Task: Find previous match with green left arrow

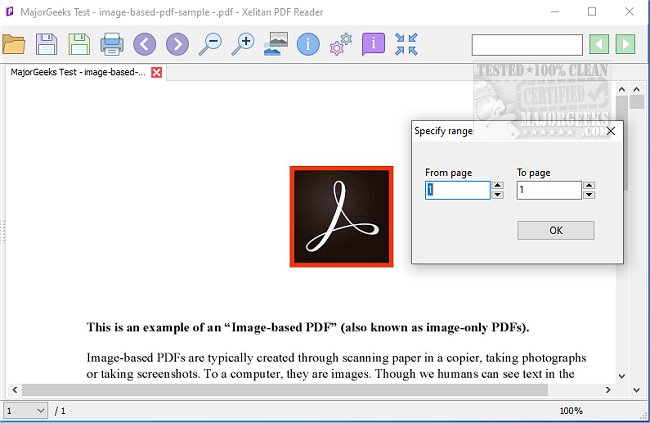Action: point(599,44)
